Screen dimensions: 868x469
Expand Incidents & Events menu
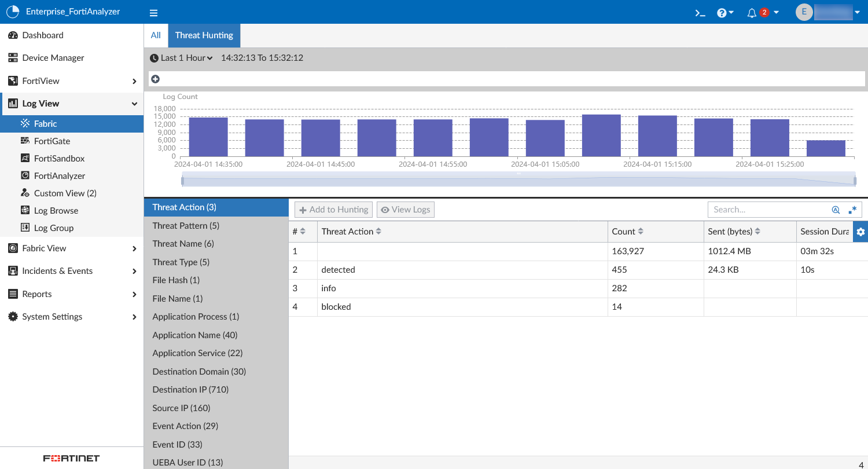[x=72, y=271]
